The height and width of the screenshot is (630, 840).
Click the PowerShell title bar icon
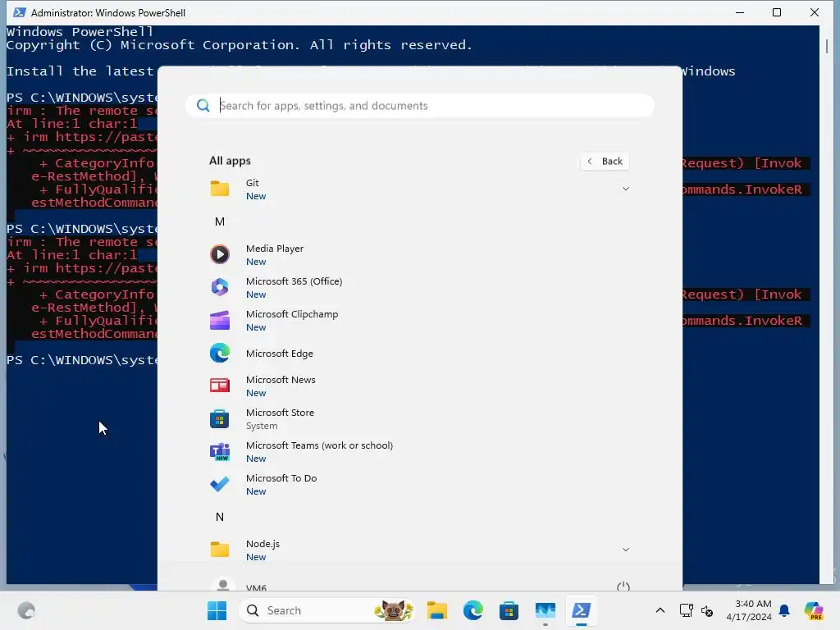click(20, 12)
